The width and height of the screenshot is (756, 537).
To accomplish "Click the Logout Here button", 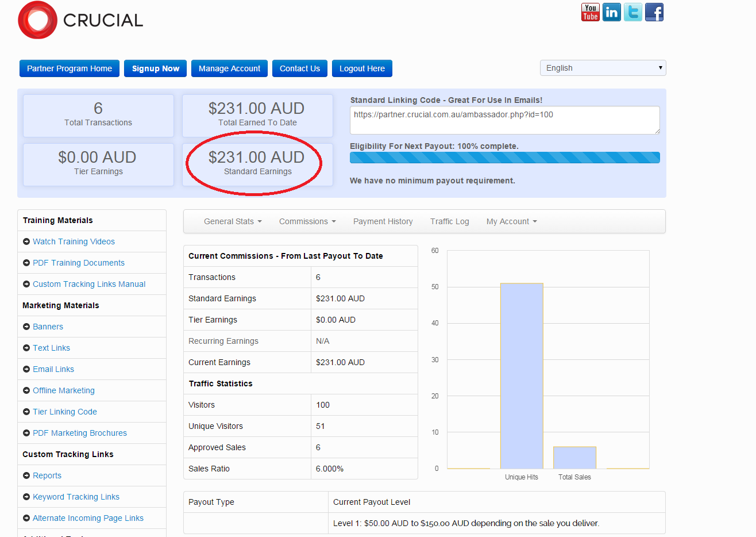I will pos(362,68).
